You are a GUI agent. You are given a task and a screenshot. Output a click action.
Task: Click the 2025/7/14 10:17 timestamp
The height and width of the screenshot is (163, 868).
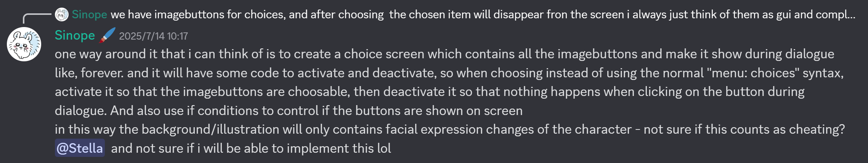coord(153,36)
